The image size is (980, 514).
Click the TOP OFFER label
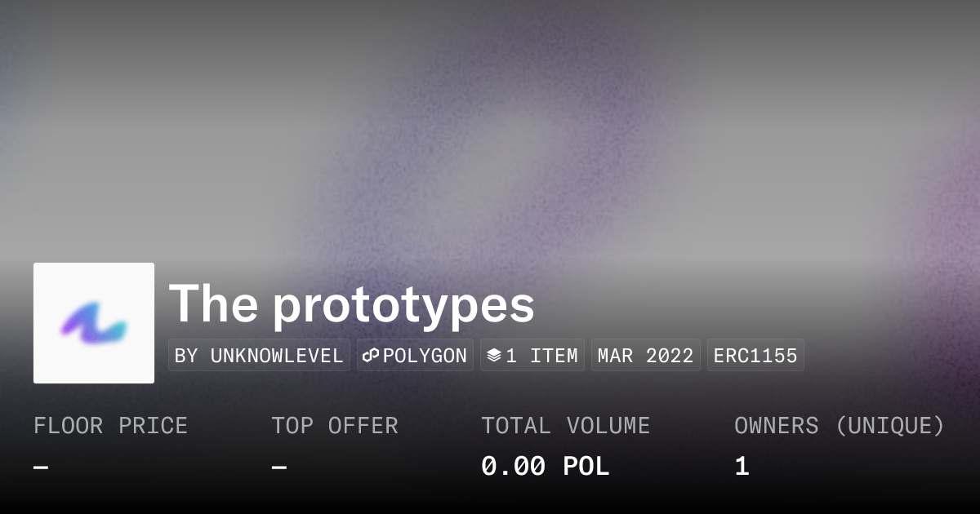point(335,426)
